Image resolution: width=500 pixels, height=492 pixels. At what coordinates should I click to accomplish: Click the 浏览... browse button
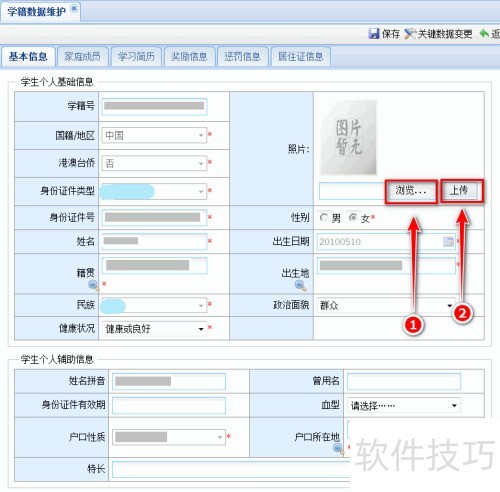pos(411,191)
